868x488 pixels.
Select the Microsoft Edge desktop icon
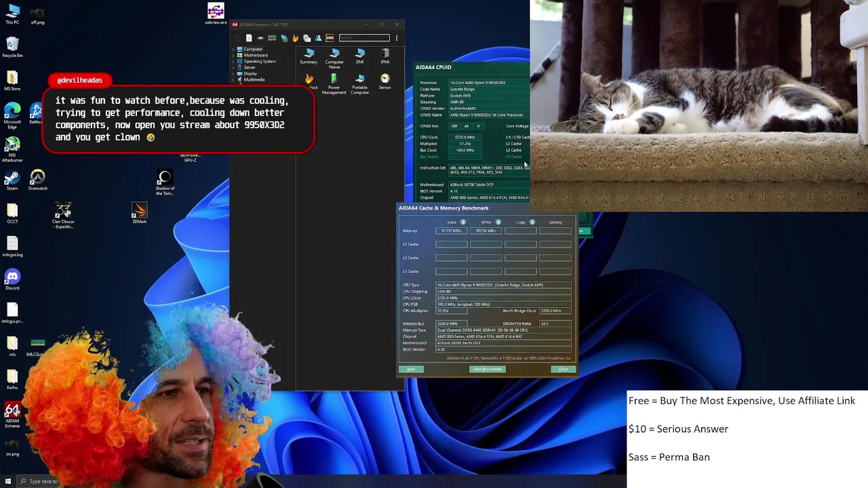tap(12, 115)
